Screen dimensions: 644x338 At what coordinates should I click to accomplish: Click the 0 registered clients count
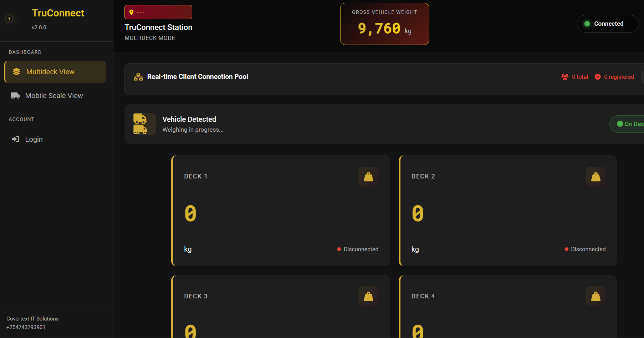619,77
